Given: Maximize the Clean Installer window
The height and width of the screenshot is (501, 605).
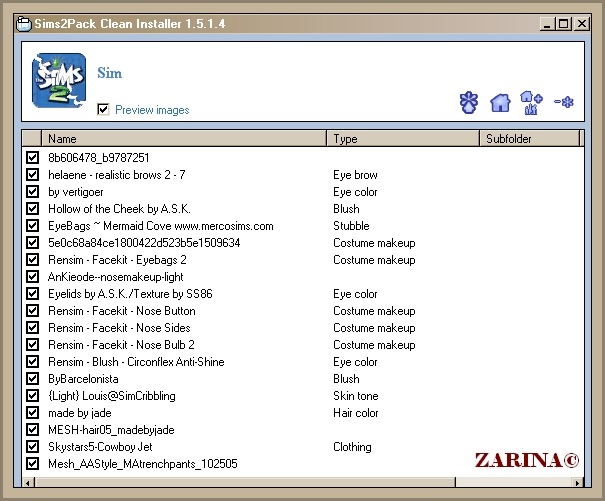Looking at the screenshot, I should 563,24.
